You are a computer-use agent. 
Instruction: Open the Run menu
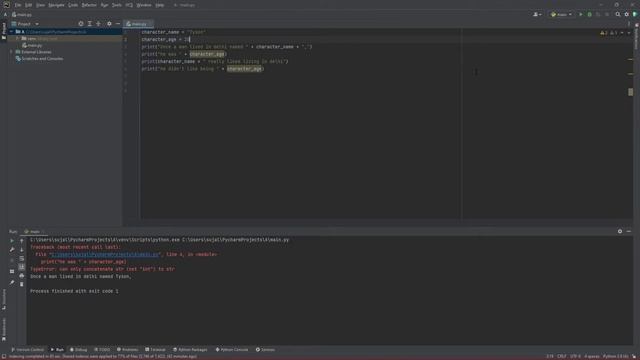104,5
